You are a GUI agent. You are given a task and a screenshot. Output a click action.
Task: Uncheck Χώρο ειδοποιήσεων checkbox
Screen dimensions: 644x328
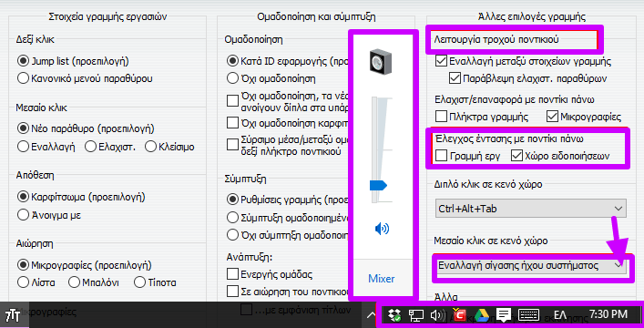point(516,156)
